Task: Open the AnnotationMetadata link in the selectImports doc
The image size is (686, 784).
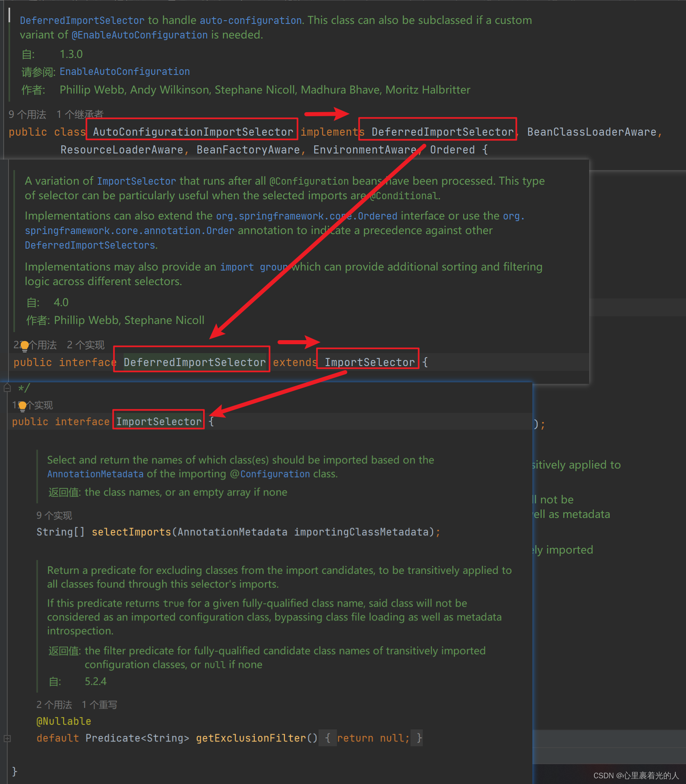Action: [x=95, y=474]
